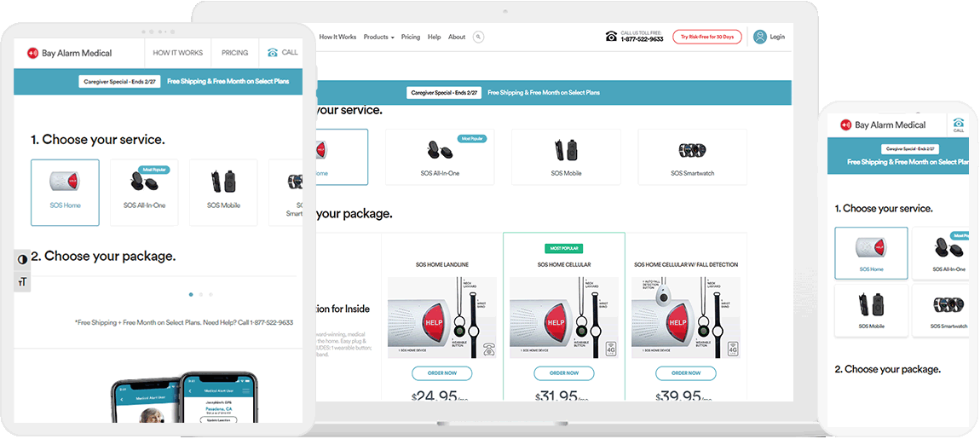Click Caregiver Special badge on laptop banner
Viewport: 980px width, 439px height.
click(444, 93)
